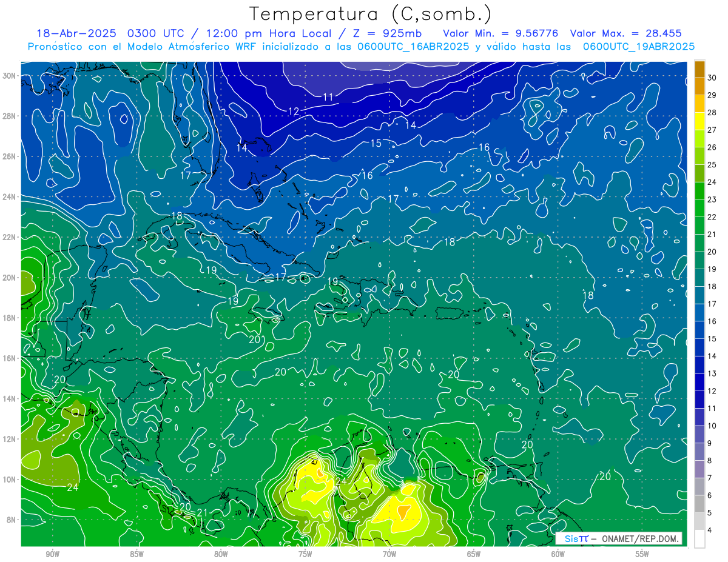Click the yellow colorbar swatch between 27 and 28
The image size is (728, 562).
(700, 121)
